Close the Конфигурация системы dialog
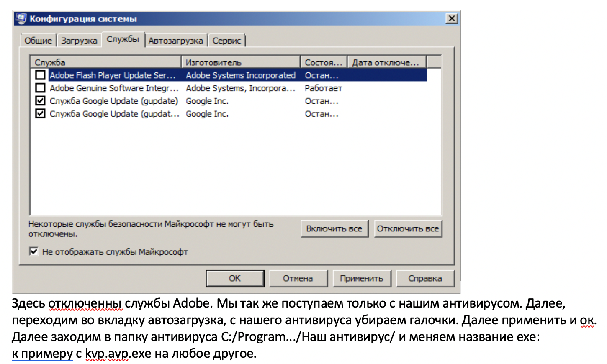607x364 pixels. (x=452, y=19)
